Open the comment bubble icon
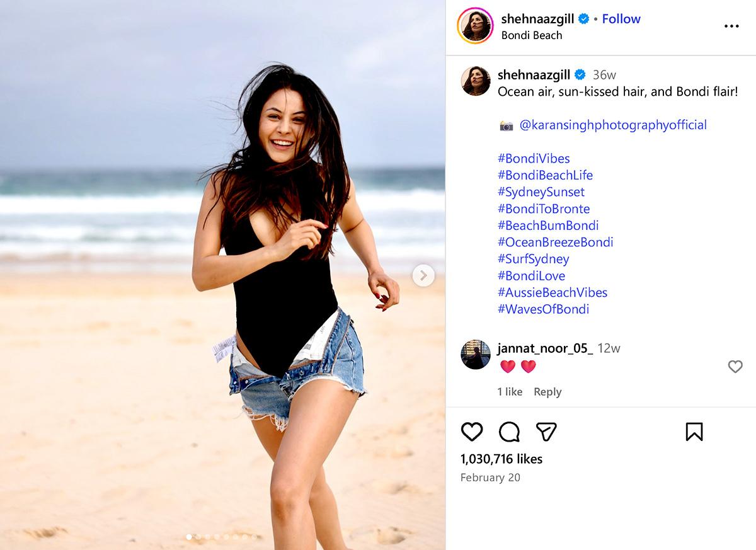Viewport: 756px width, 550px height. click(x=509, y=432)
